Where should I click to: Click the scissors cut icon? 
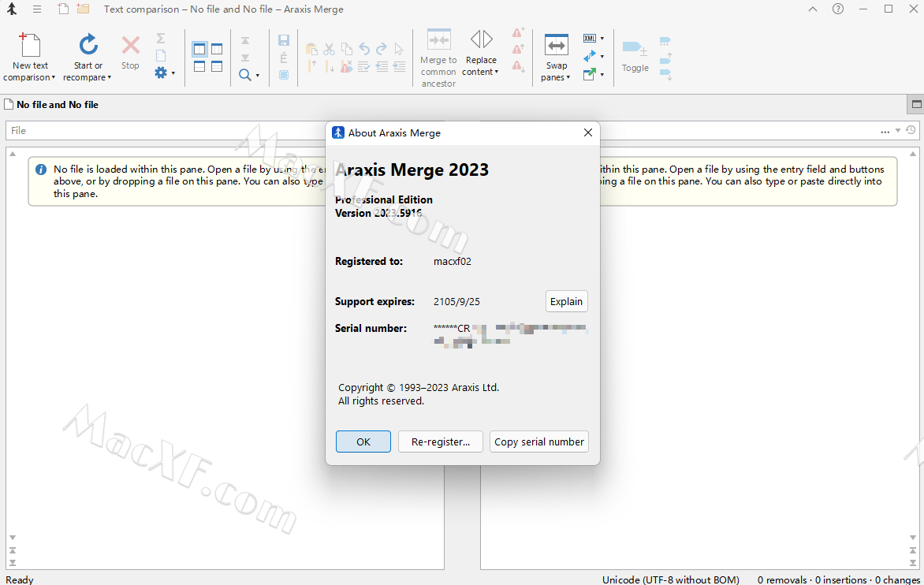tap(330, 49)
